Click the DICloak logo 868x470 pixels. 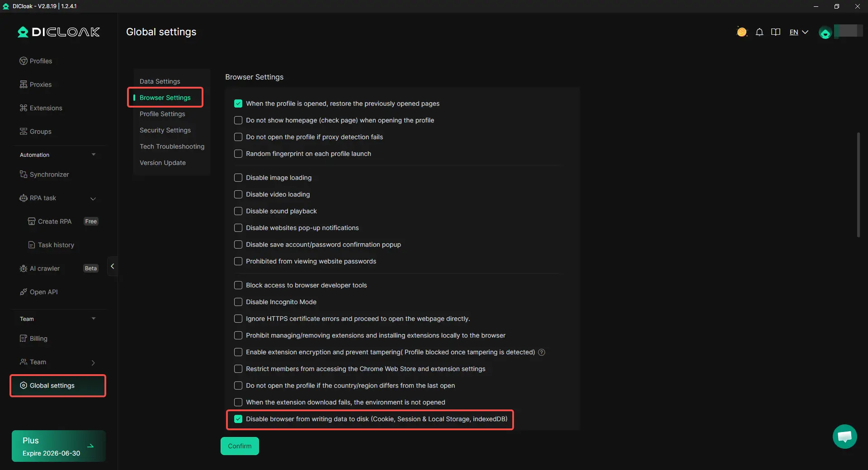(x=59, y=32)
